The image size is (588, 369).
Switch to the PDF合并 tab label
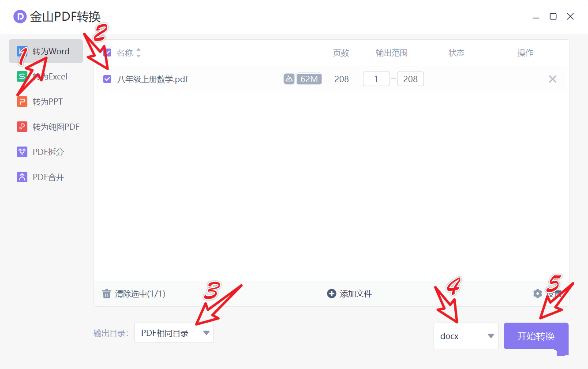click(x=48, y=177)
